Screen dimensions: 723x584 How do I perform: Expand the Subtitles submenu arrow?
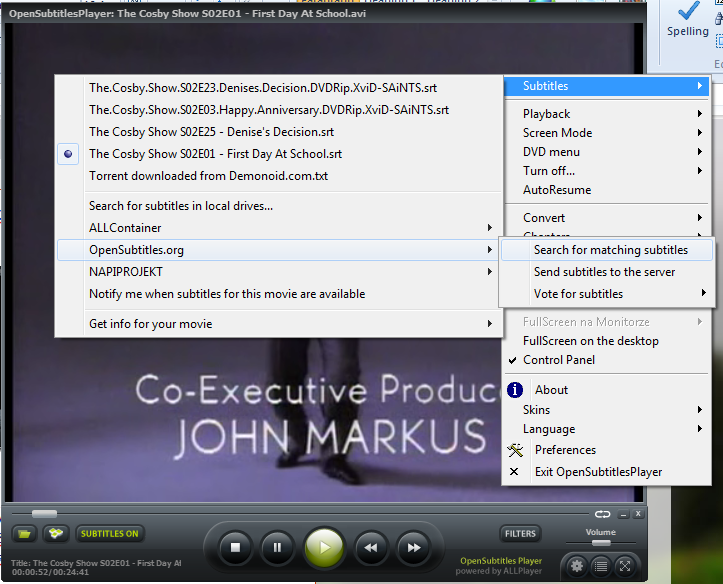pos(700,86)
